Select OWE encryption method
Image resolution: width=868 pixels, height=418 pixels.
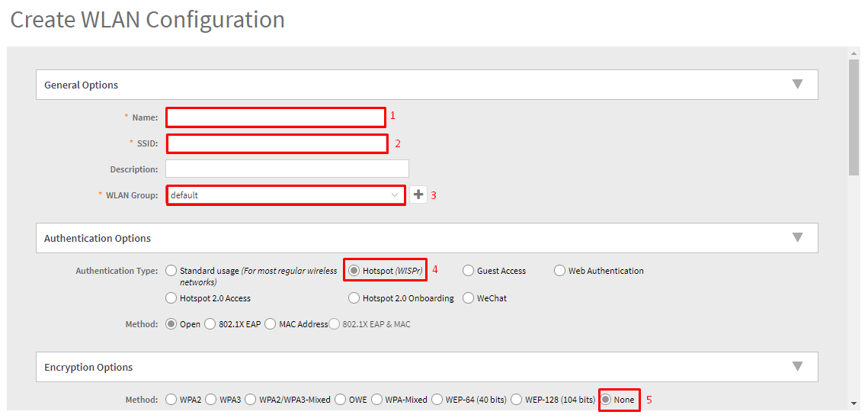click(341, 399)
